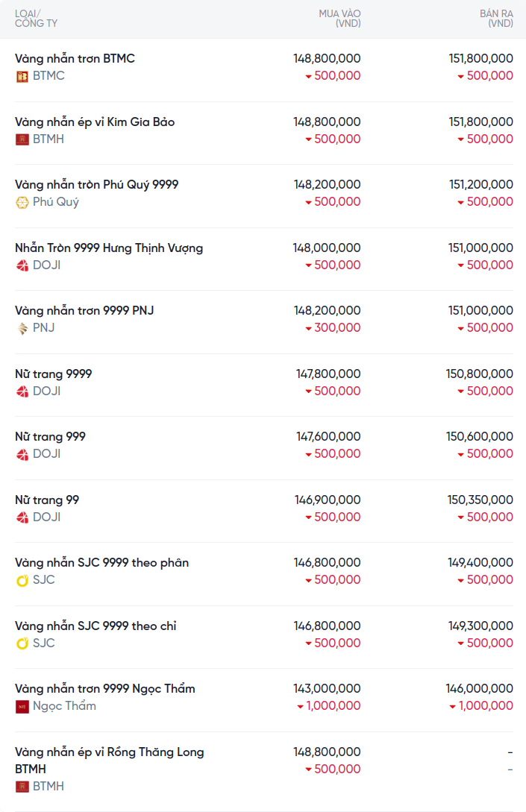Click the SJC logo under SJC theo chỉ
The width and height of the screenshot is (526, 812).
pyautogui.click(x=22, y=643)
